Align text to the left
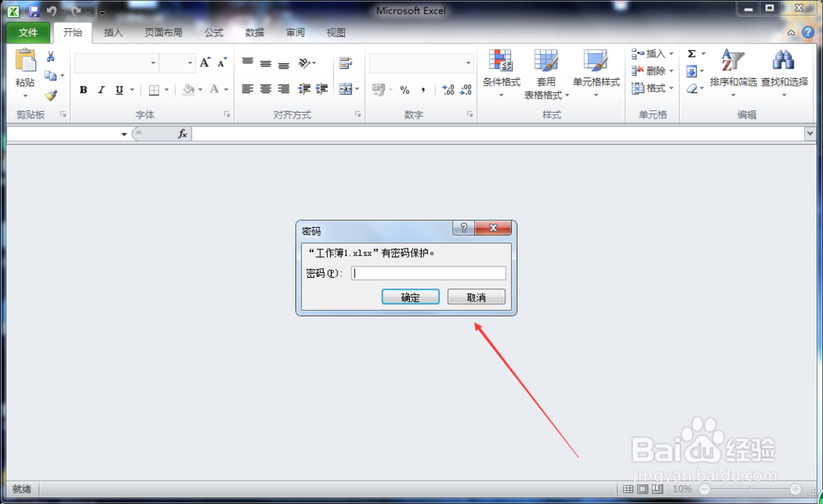 pyautogui.click(x=247, y=89)
